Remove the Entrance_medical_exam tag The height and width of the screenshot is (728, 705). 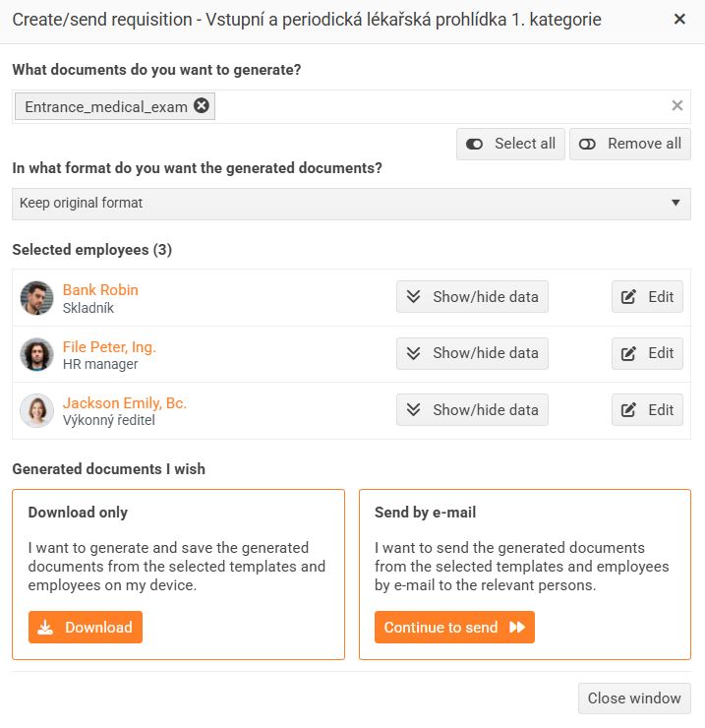[202, 106]
